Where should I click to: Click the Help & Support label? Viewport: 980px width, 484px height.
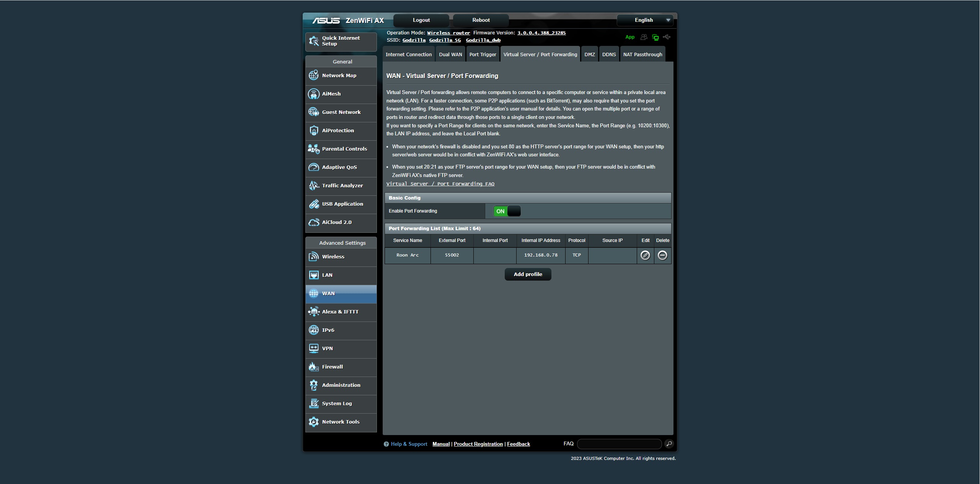[409, 444]
